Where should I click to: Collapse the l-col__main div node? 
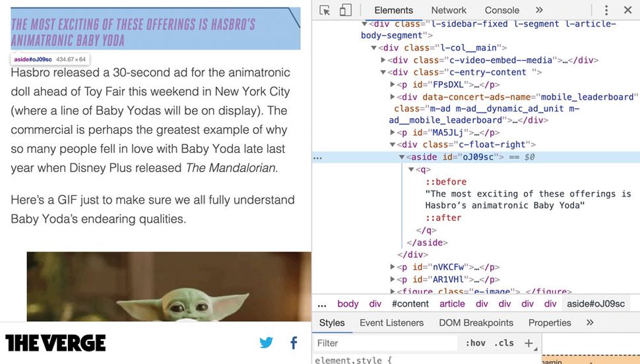pos(373,48)
